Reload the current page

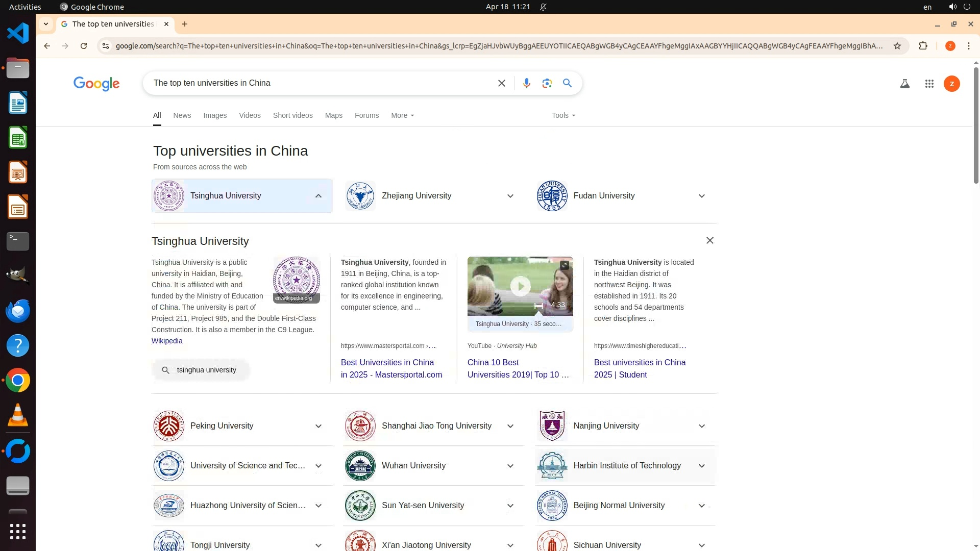84,46
